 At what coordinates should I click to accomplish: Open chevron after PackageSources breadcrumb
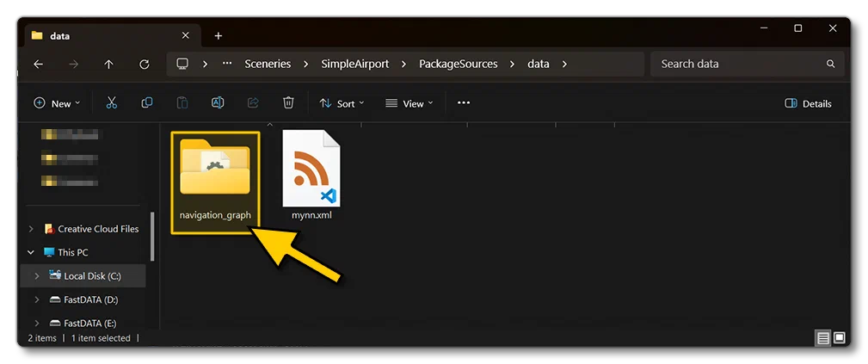[513, 65]
